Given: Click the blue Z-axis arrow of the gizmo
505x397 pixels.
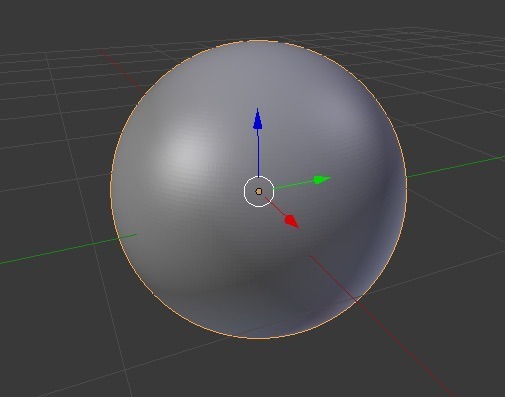Looking at the screenshot, I should coord(257,119).
